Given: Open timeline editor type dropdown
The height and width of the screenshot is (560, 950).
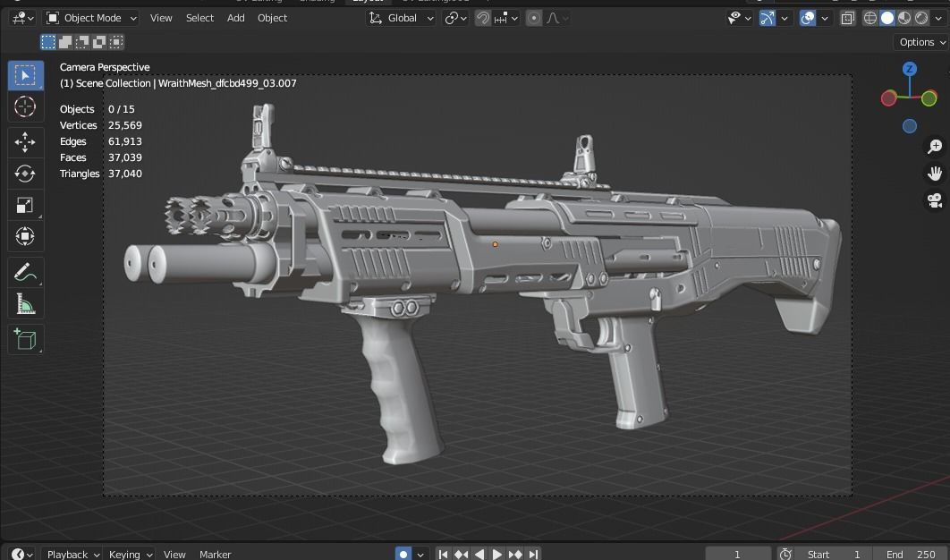Looking at the screenshot, I should (21, 554).
